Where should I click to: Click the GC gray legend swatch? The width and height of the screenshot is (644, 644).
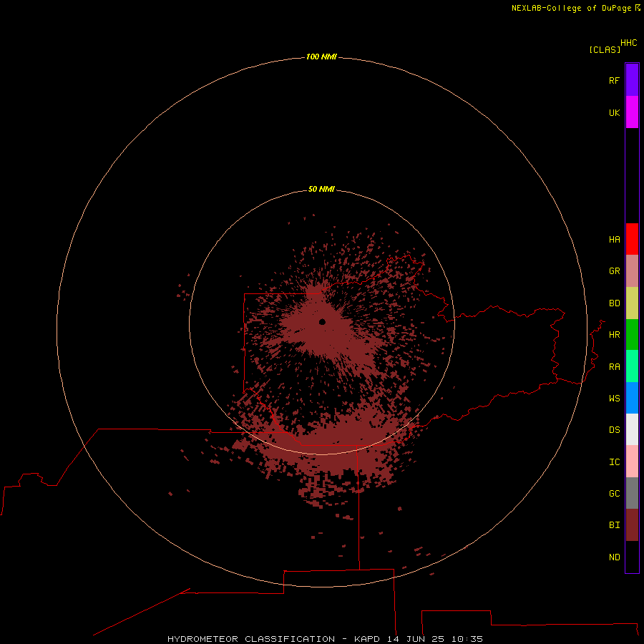point(632,493)
